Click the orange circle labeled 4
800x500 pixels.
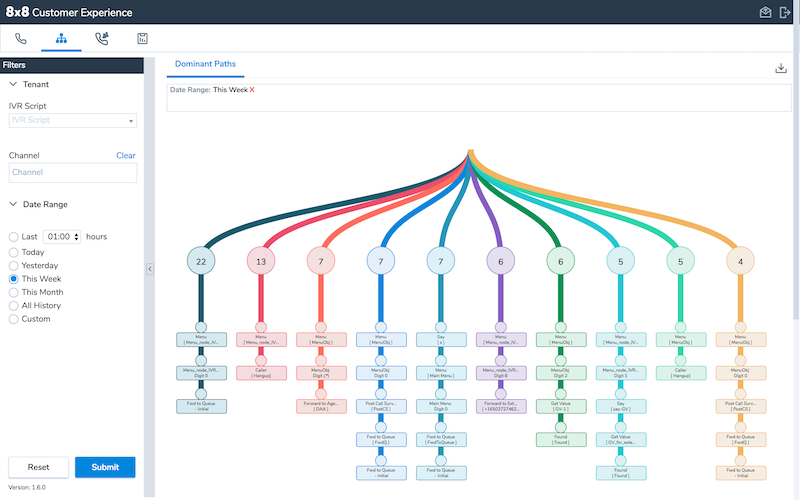[740, 261]
